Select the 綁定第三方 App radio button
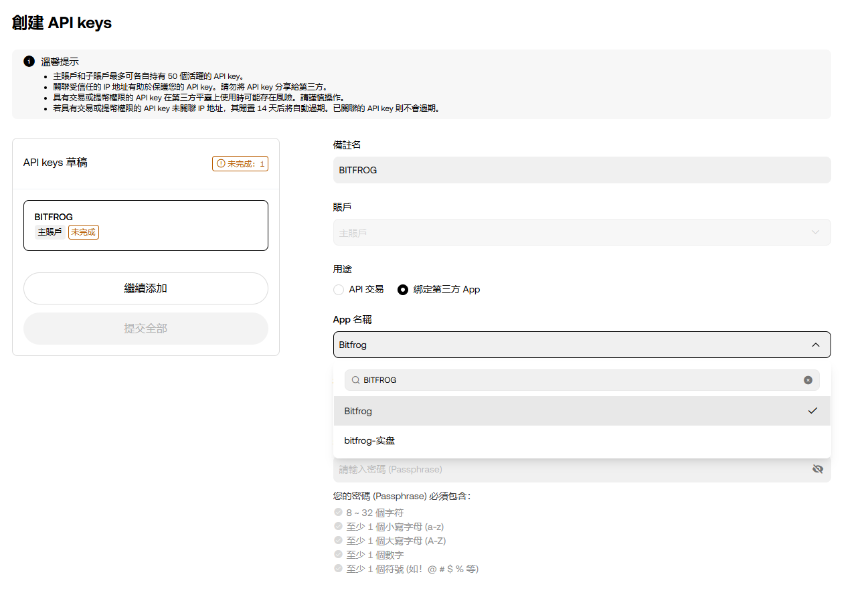The image size is (868, 615). pyautogui.click(x=403, y=290)
